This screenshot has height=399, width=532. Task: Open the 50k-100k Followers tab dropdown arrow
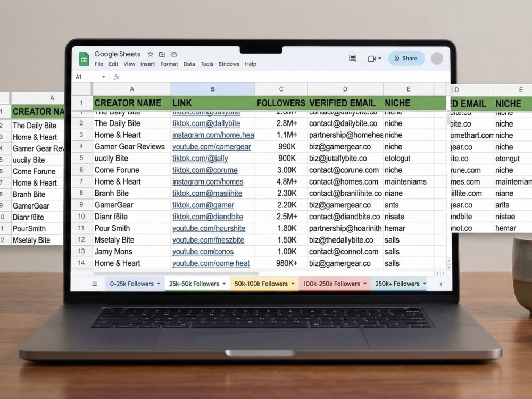[293, 284]
